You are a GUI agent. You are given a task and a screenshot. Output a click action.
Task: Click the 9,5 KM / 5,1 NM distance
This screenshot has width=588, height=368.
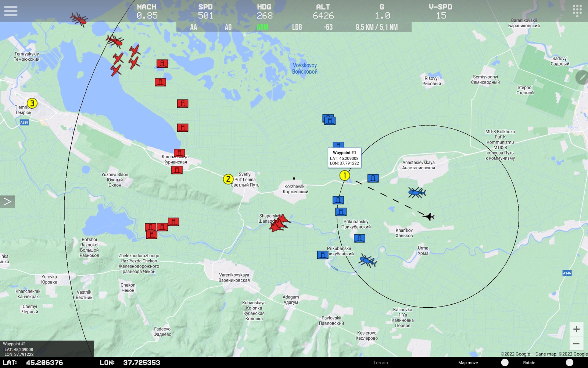click(x=376, y=27)
